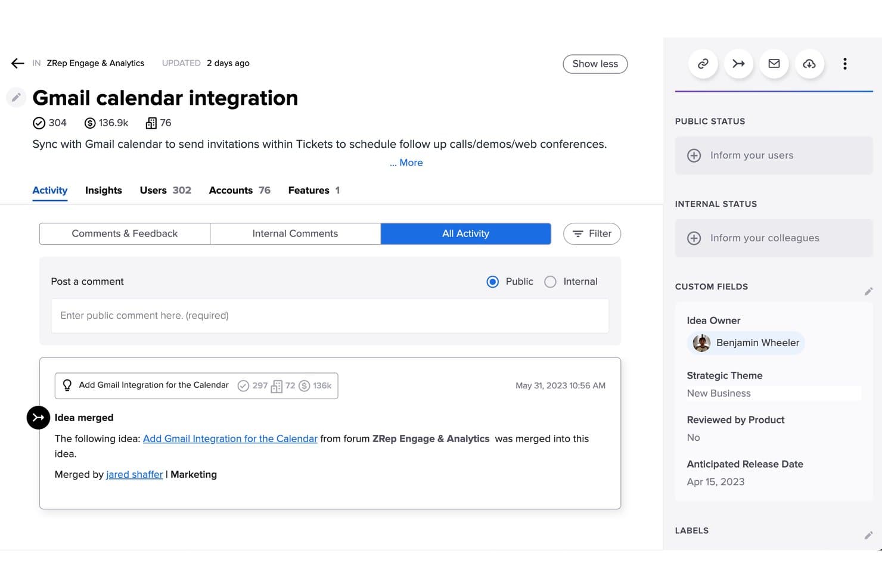882x588 pixels.
Task: Open the Activity tab
Action: (x=49, y=191)
